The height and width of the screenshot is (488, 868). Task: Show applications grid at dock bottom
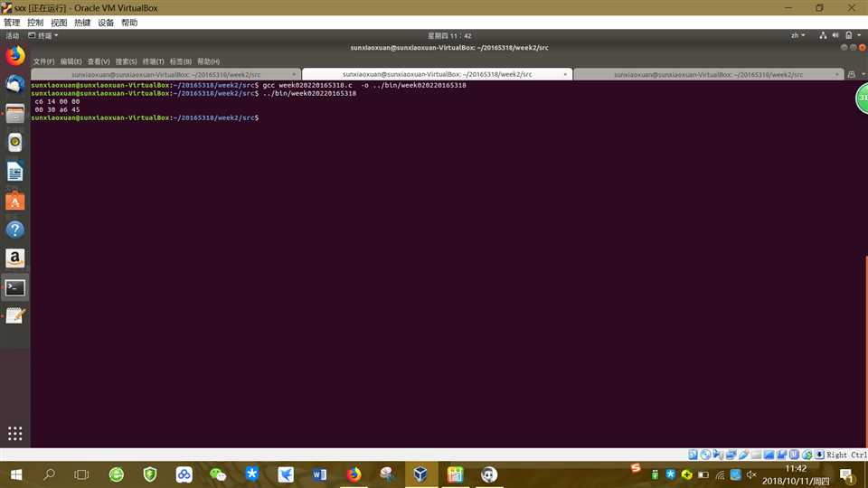15,433
